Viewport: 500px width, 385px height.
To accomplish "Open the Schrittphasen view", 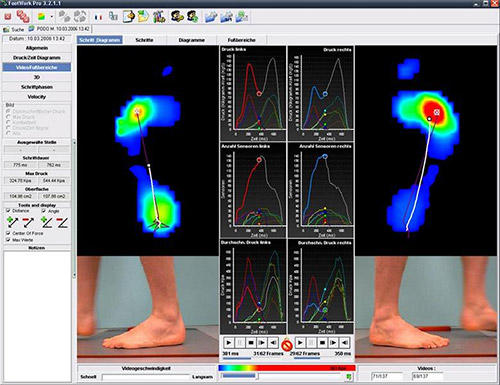I will coord(37,87).
